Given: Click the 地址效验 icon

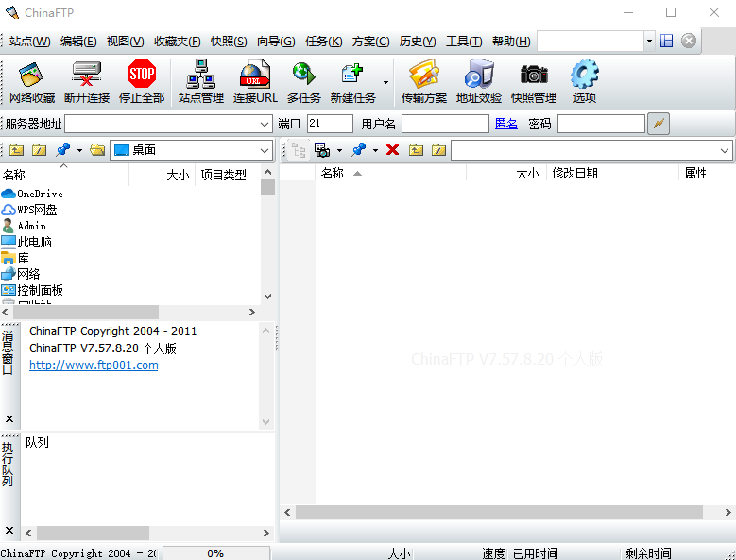Looking at the screenshot, I should pyautogui.click(x=478, y=81).
